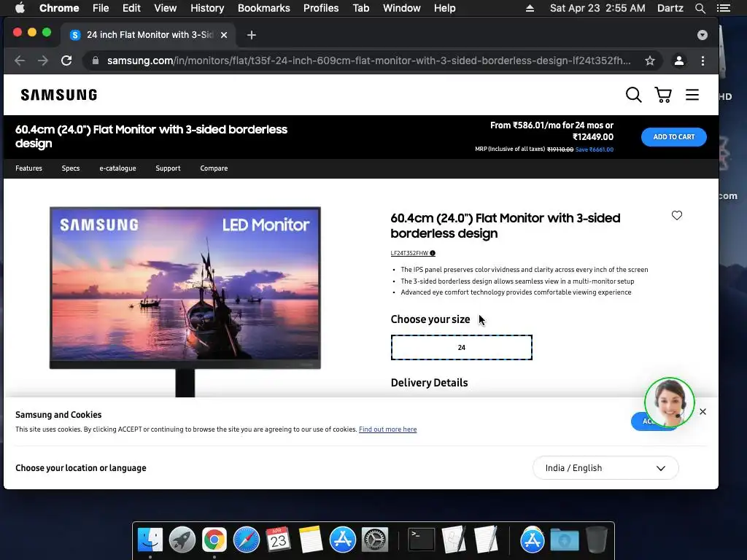Open Control Center list icon in menu bar
Viewport: 747px width, 560px height.
[x=724, y=8]
